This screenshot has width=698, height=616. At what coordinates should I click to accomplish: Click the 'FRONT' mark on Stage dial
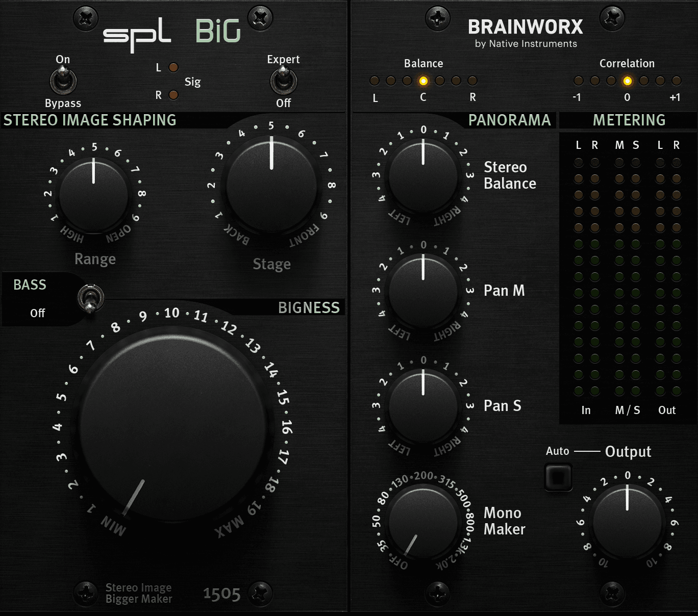(304, 236)
